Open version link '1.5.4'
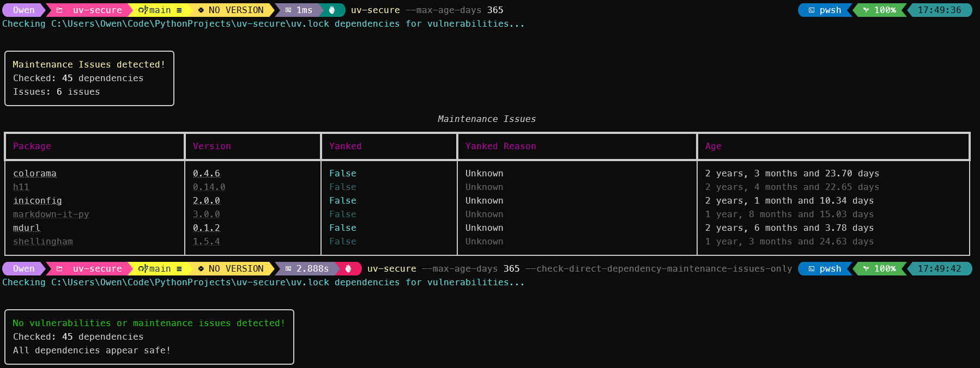The height and width of the screenshot is (368, 980). 207,242
